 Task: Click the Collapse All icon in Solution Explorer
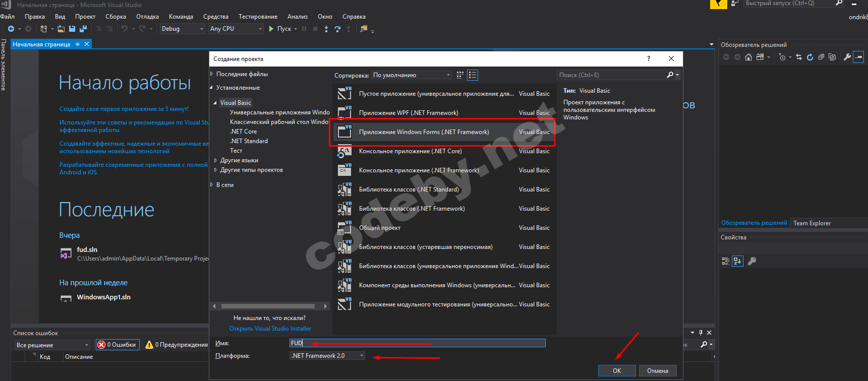pyautogui.click(x=821, y=57)
